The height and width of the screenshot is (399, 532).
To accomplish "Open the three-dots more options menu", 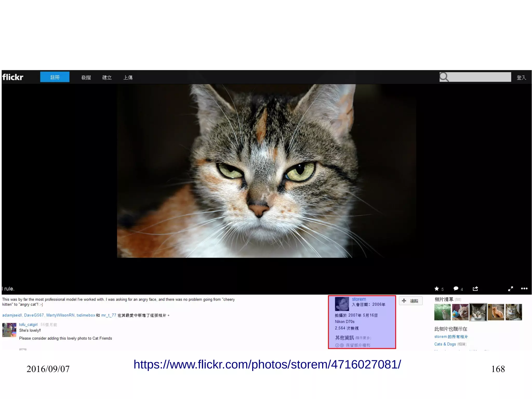I will pyautogui.click(x=524, y=289).
